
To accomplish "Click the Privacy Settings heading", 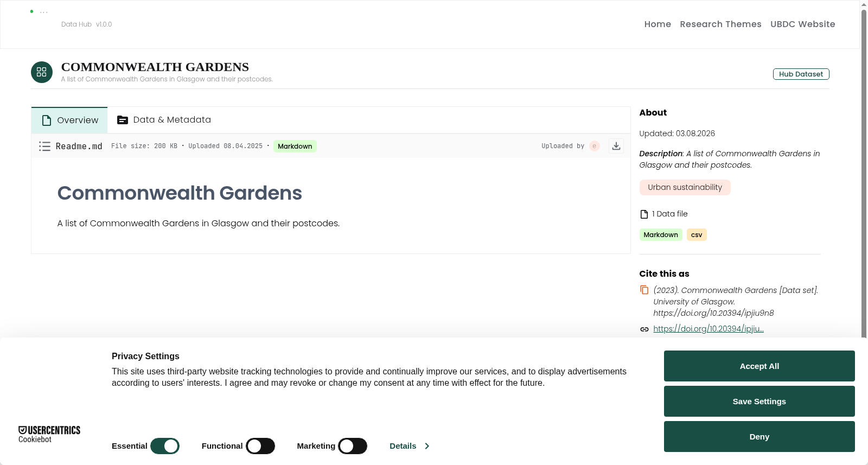I will [145, 356].
